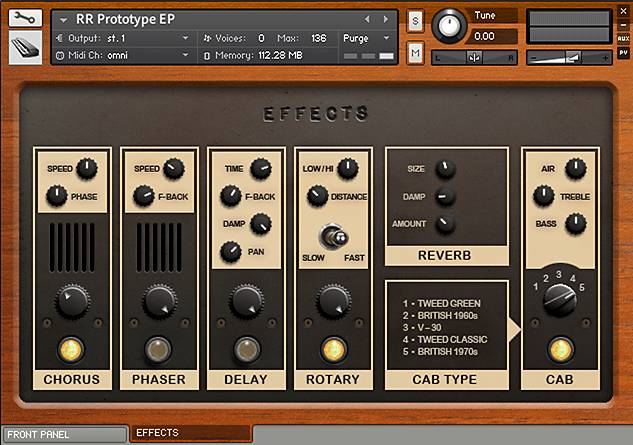Mute the instrument with M button

[x=415, y=52]
